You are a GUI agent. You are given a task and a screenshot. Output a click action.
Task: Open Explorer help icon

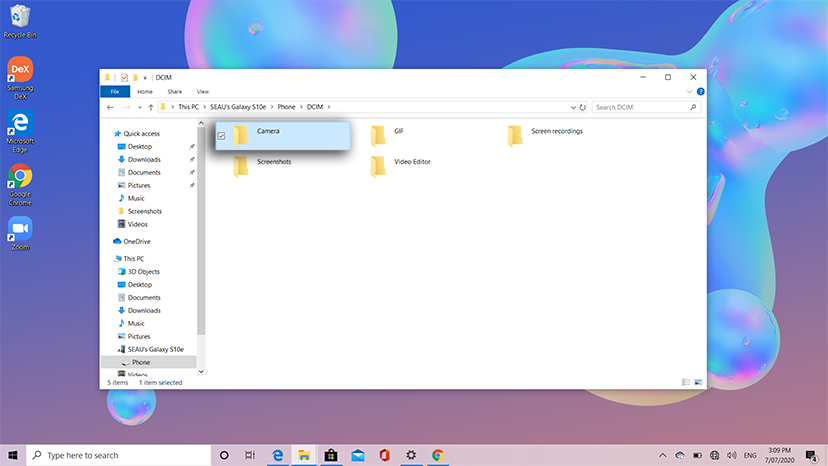coord(701,91)
